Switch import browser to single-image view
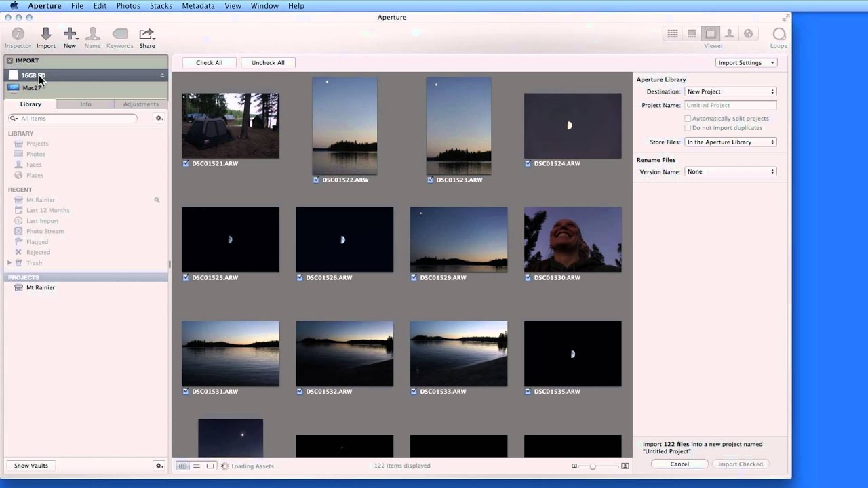Viewport: 868px width, 488px height. [210, 466]
